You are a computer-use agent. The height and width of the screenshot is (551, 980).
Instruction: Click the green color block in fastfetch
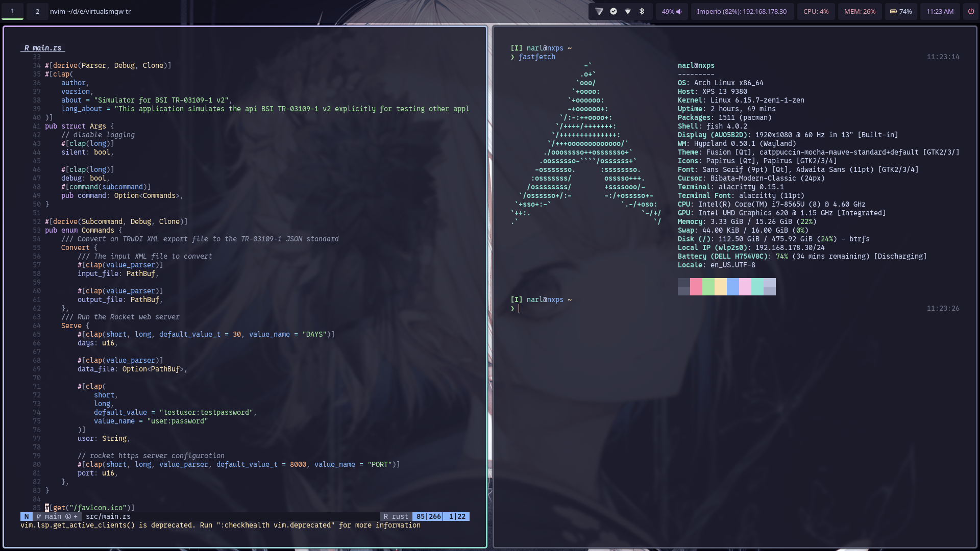point(708,287)
